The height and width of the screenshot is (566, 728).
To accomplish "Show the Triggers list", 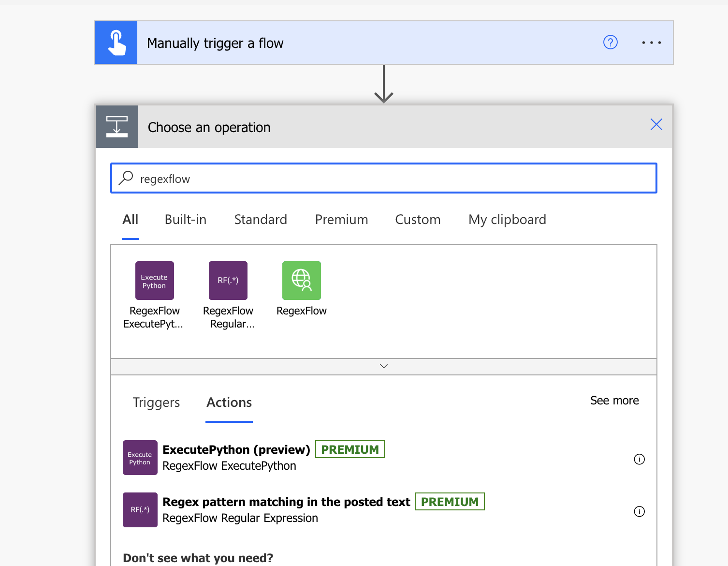I will [156, 402].
